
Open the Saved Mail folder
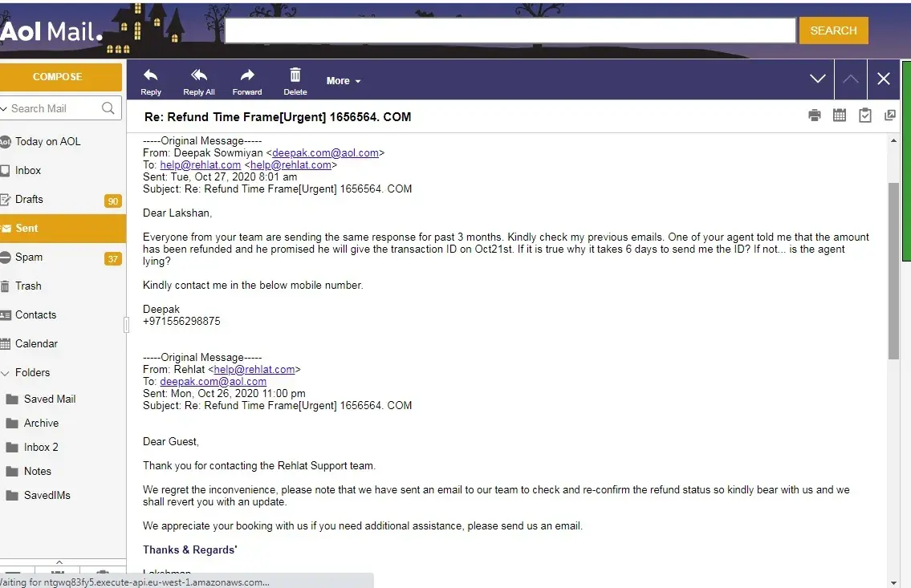click(49, 399)
